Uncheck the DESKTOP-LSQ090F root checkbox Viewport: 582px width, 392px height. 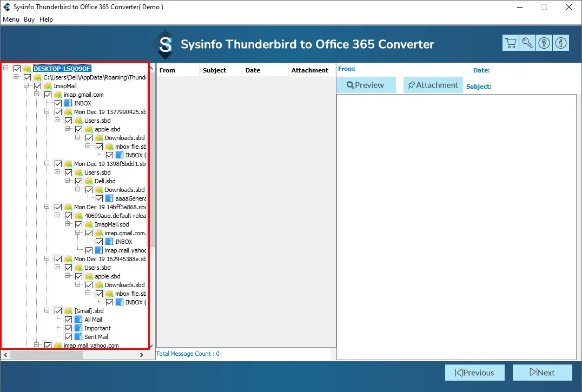point(17,69)
